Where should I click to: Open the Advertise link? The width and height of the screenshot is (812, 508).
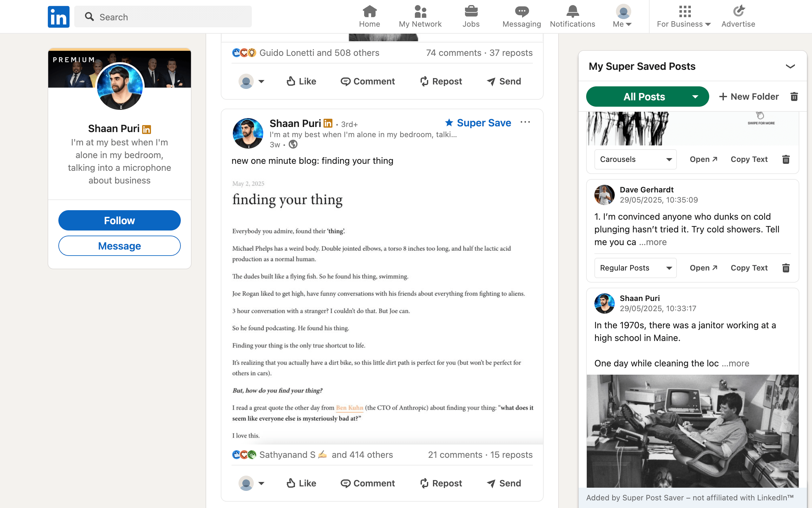pos(738,17)
